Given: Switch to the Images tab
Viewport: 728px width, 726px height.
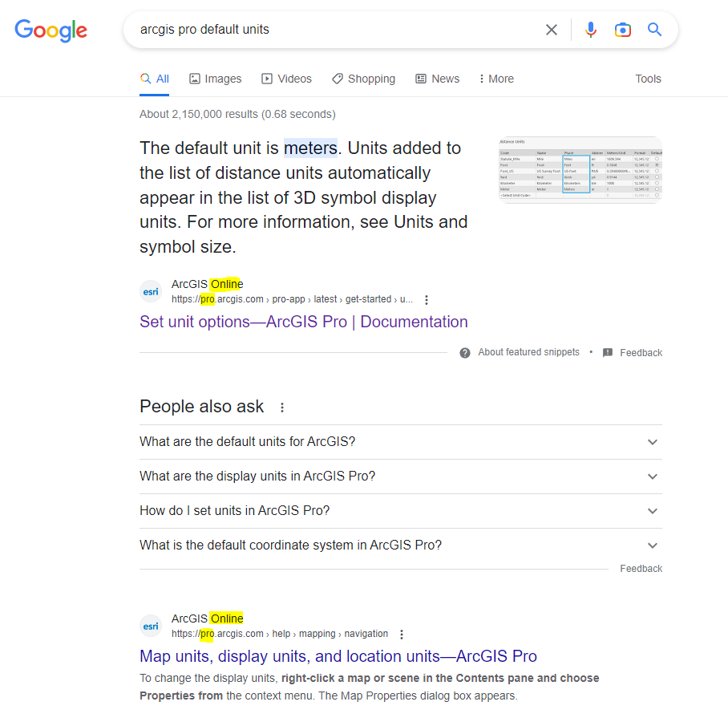Looking at the screenshot, I should tap(215, 79).
